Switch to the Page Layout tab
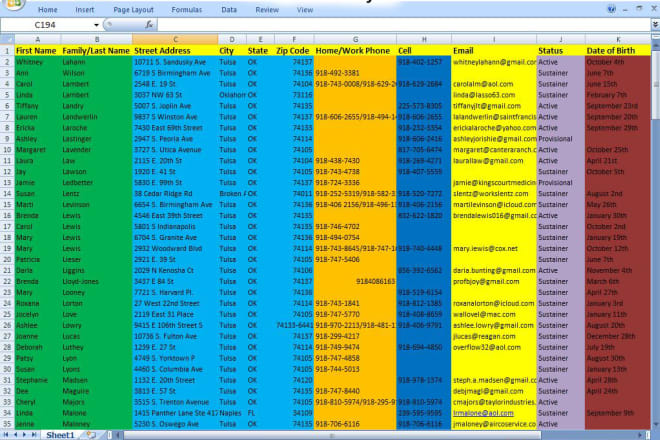Screen dimensions: 660x440 (x=133, y=10)
